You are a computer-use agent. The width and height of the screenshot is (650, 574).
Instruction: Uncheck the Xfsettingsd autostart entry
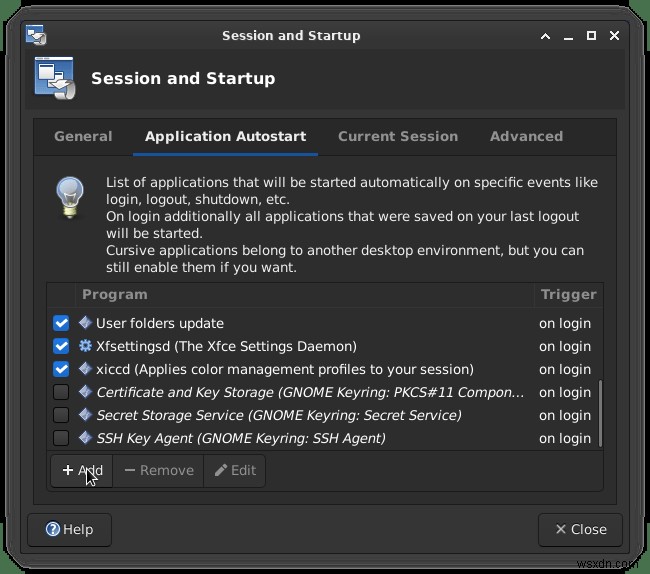(x=61, y=346)
